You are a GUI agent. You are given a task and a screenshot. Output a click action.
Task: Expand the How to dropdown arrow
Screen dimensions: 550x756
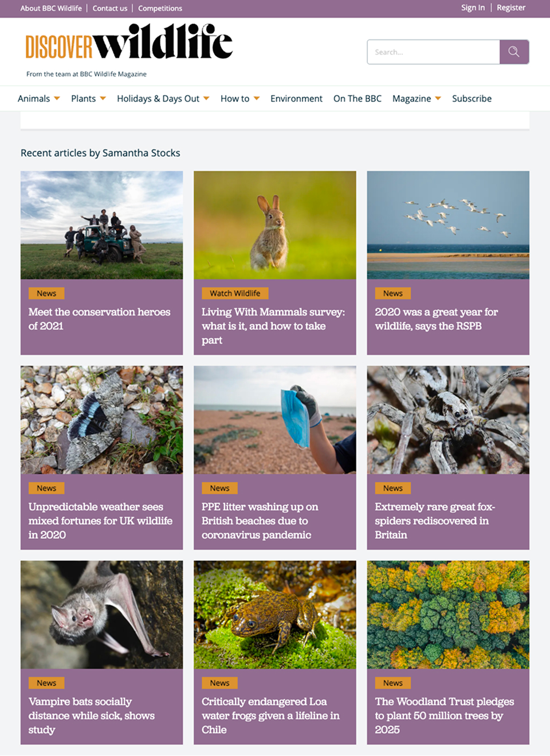257,99
